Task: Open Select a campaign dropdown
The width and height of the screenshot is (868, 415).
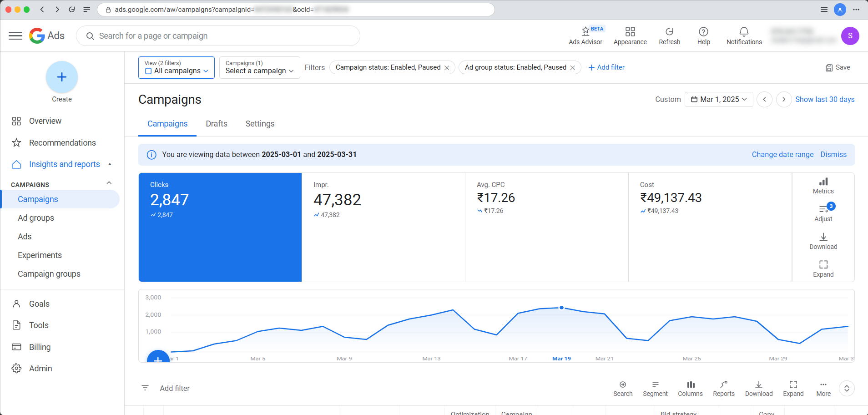Action: click(x=260, y=67)
